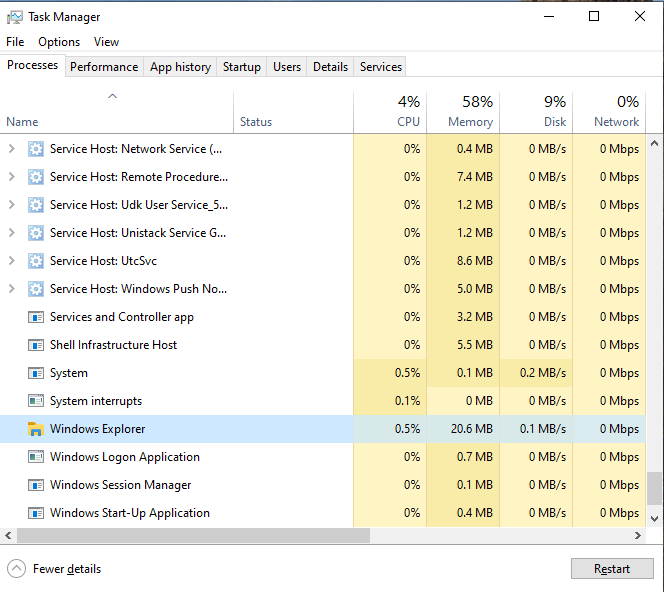Open the Options menu
The image size is (664, 592).
pos(59,42)
